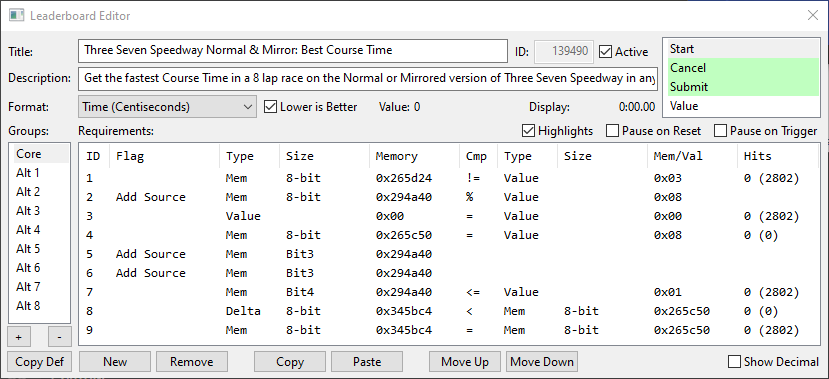Select the Alt 8 group

click(x=41, y=306)
